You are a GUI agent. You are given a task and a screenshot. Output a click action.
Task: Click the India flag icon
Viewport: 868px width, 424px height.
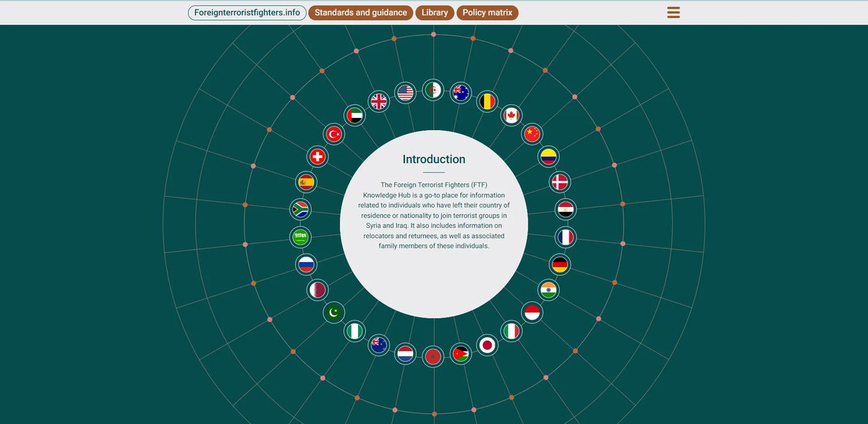click(549, 290)
